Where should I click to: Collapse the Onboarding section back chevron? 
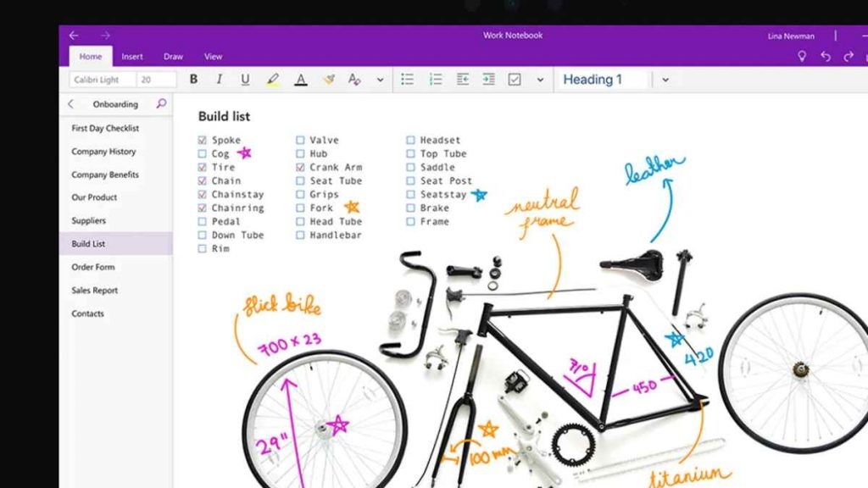point(71,104)
